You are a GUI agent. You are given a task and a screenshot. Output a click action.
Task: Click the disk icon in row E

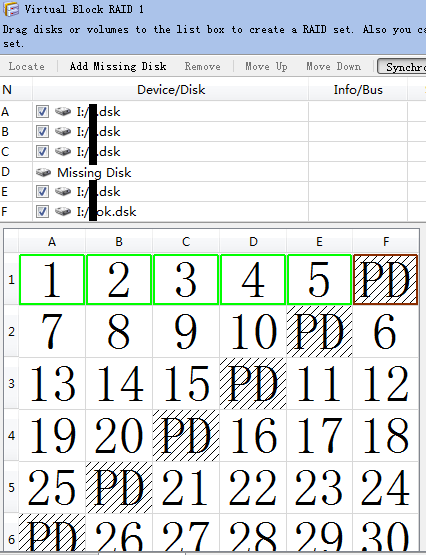63,191
